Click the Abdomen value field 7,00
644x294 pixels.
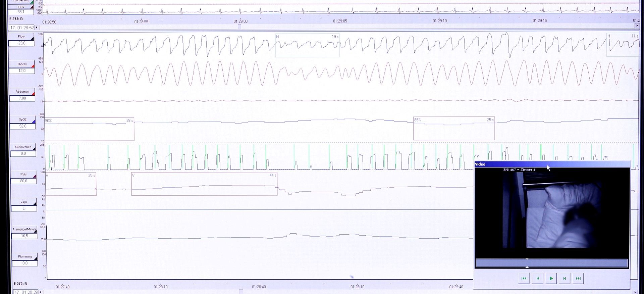pos(22,98)
